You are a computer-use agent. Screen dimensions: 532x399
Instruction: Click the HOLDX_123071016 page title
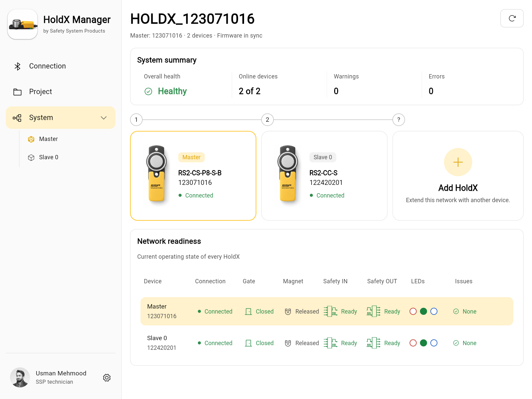click(193, 19)
